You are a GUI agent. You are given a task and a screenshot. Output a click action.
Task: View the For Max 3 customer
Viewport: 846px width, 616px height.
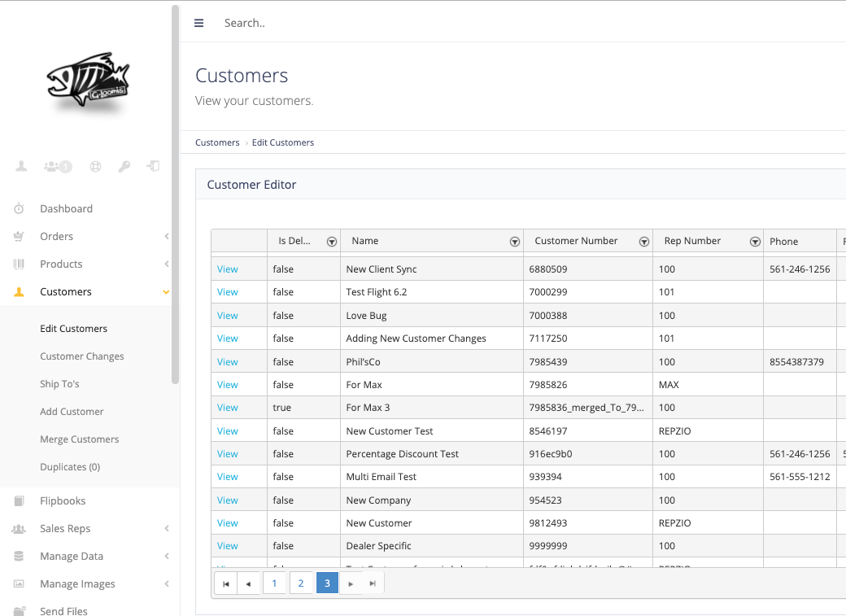click(x=227, y=408)
